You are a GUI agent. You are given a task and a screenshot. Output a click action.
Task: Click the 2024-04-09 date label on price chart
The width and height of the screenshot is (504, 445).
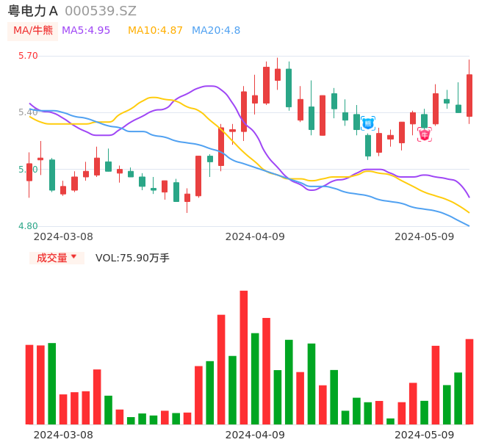[255, 236]
